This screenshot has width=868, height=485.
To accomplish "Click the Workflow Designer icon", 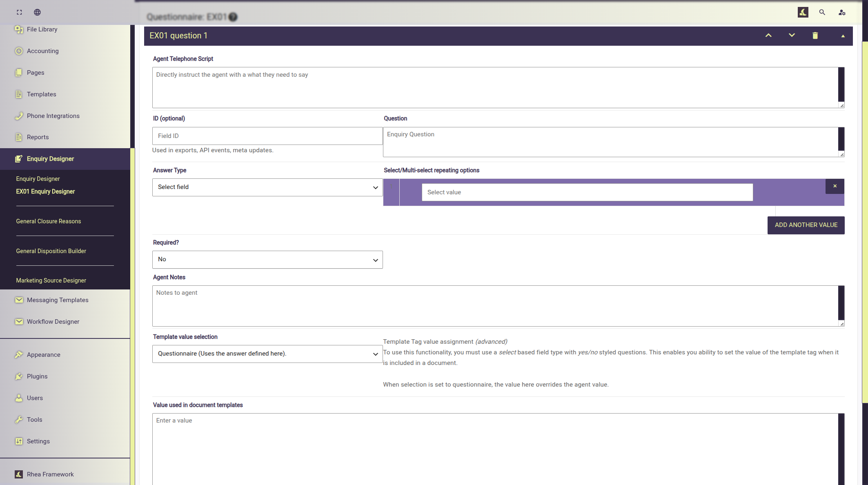I will coord(19,322).
